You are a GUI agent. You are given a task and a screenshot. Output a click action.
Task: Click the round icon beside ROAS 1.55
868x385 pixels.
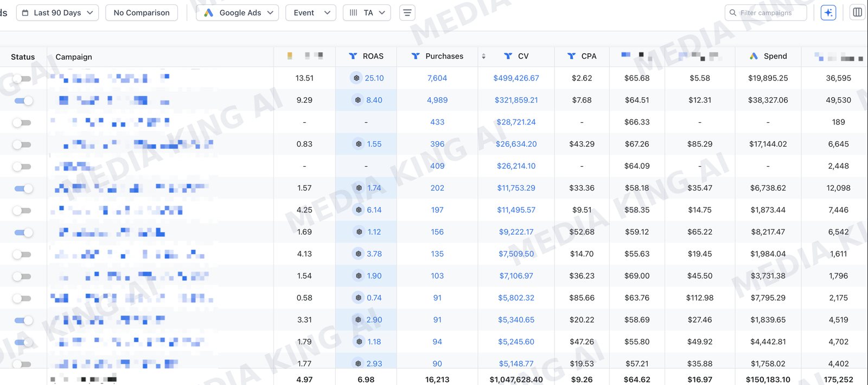(x=359, y=144)
